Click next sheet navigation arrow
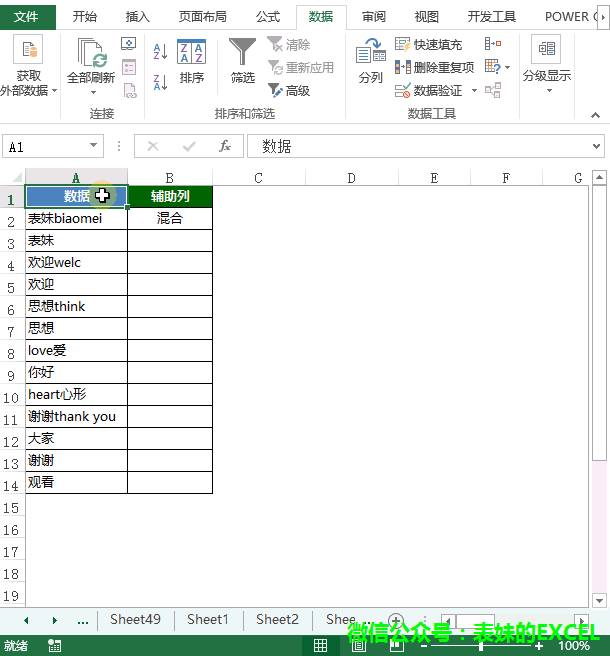This screenshot has width=610, height=656. point(55,620)
